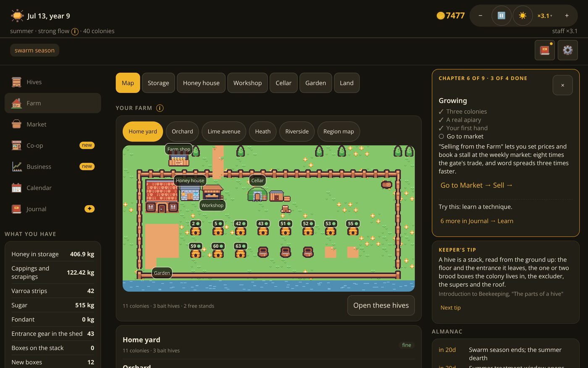The height and width of the screenshot is (368, 588).
Task: Close the chapter 6 Growing panel
Action: [562, 85]
